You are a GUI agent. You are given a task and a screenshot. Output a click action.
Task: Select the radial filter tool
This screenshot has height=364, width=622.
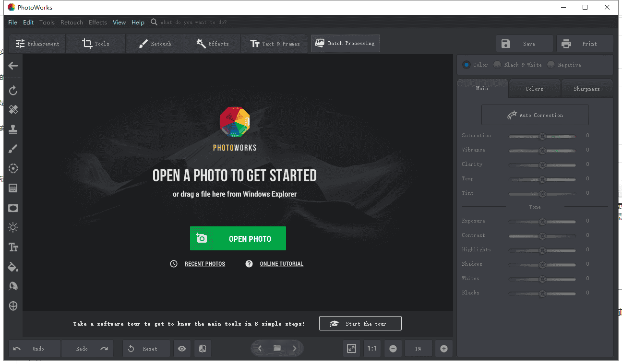13,168
